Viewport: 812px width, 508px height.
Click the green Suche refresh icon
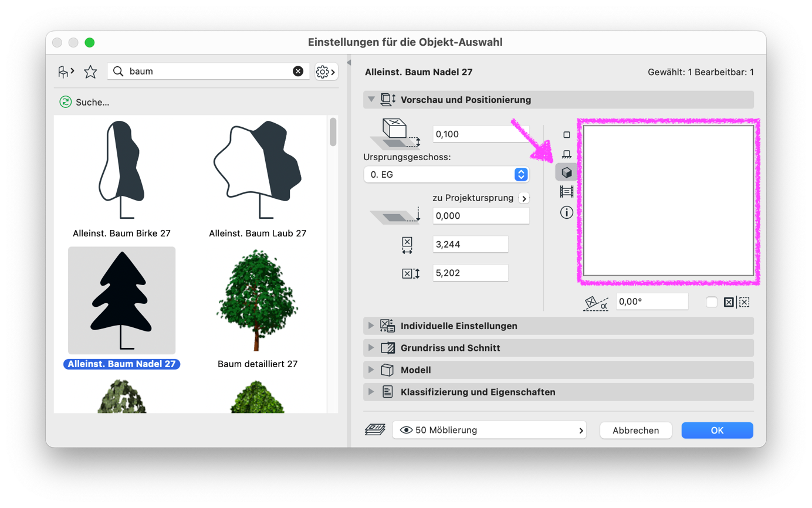[65, 102]
